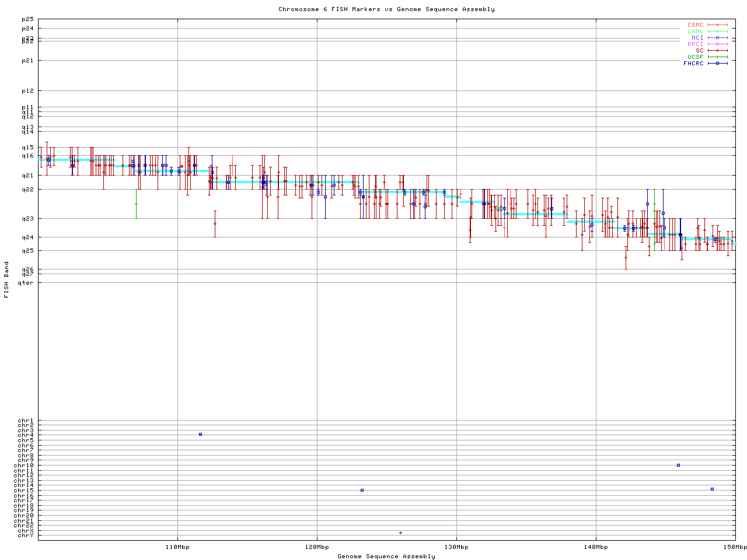Select the blue square marker on chr10 row
Viewport: 747px width, 560px height.
pos(678,466)
